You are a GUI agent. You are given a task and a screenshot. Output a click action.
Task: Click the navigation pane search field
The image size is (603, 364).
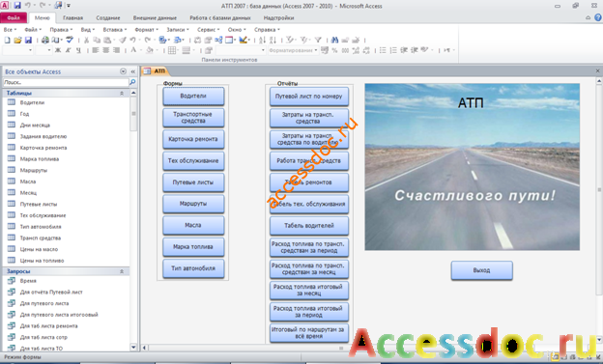[66, 82]
